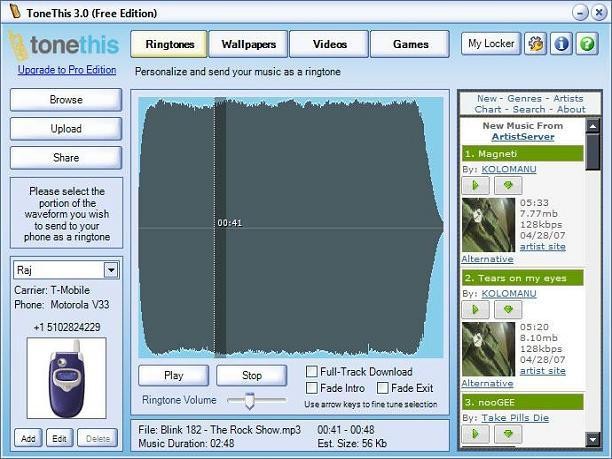
Task: Minimize the ToneThis window
Action: [580, 12]
